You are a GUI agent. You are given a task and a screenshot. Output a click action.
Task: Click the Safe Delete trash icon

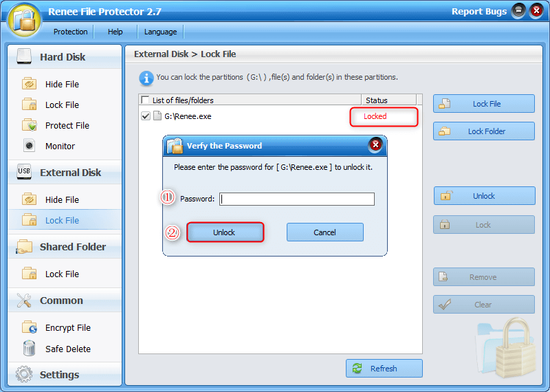coord(29,349)
